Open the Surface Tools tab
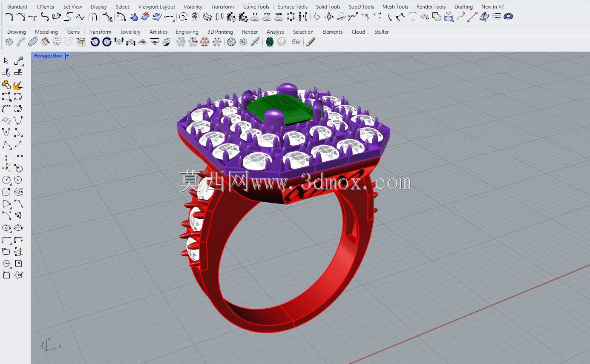 pyautogui.click(x=293, y=7)
